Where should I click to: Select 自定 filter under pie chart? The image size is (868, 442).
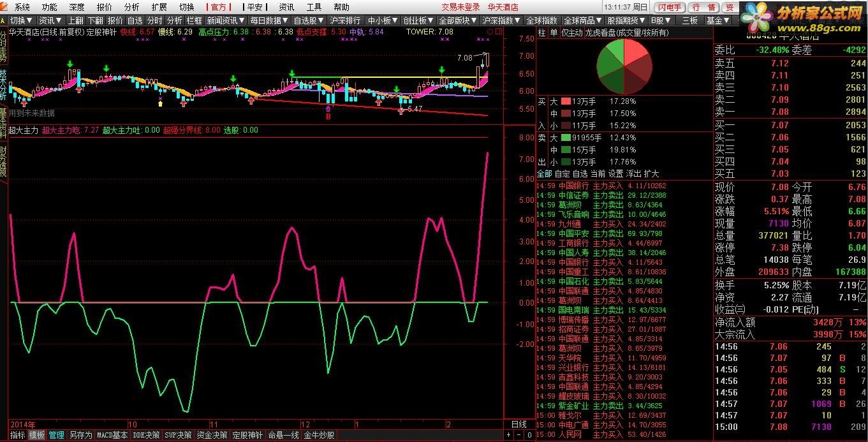(x=562, y=173)
